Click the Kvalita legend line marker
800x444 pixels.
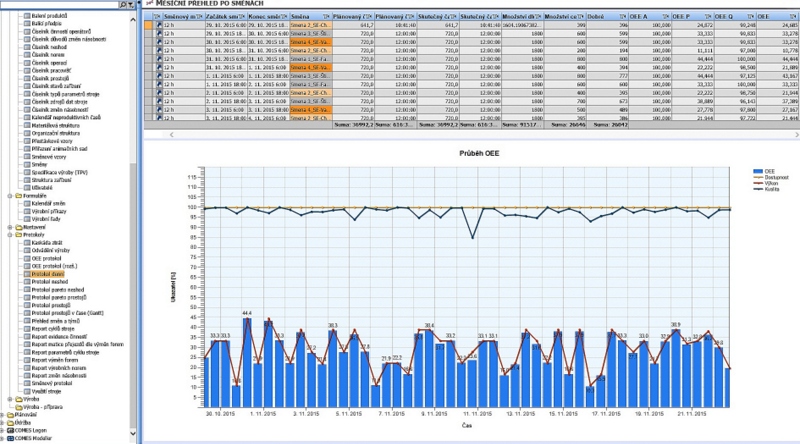[x=758, y=189]
